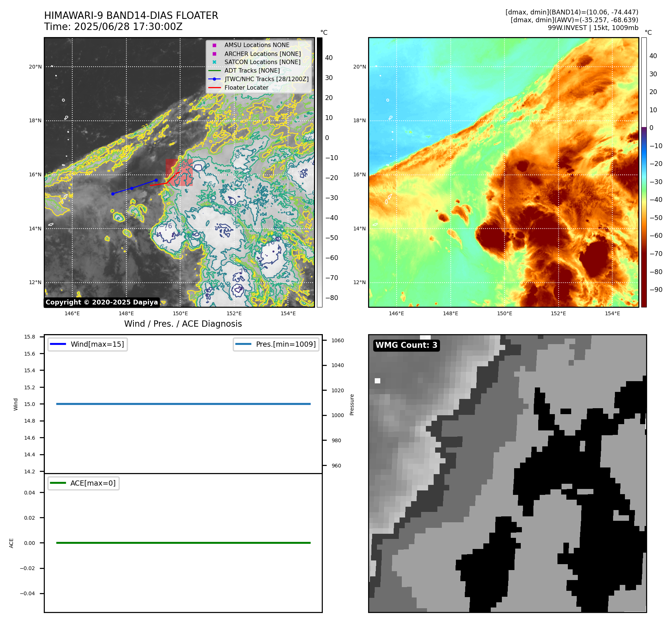This screenshot has height=626, width=672.
Task: Click the '1060' pressure axis tick
Action: pos(338,340)
